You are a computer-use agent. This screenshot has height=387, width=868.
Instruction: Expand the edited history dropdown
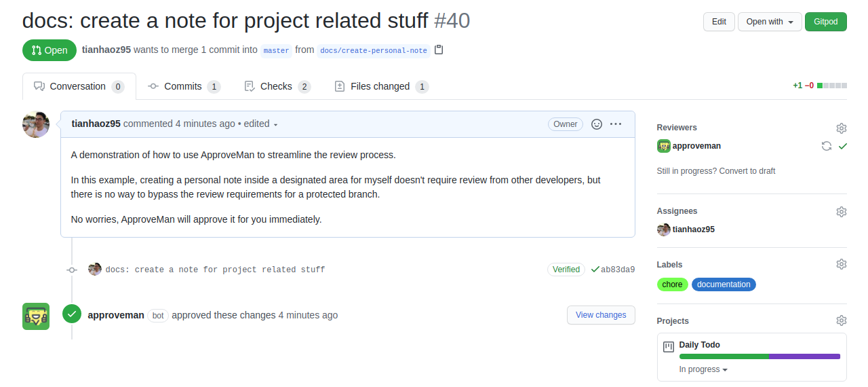pos(261,124)
